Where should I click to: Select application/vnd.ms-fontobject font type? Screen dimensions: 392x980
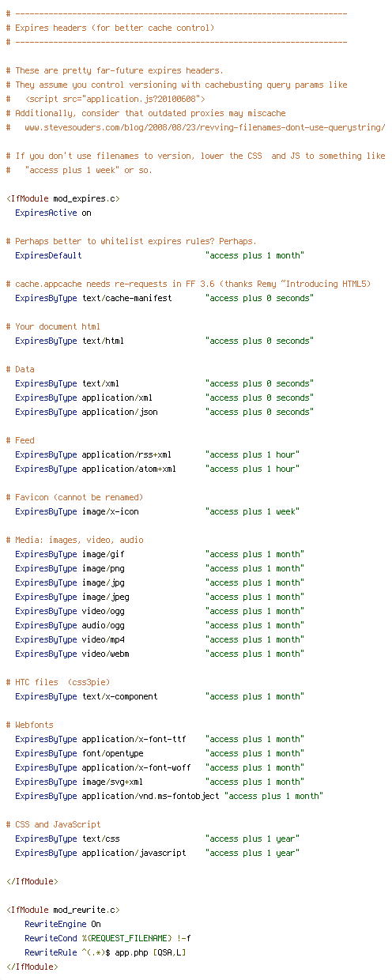coord(151,796)
